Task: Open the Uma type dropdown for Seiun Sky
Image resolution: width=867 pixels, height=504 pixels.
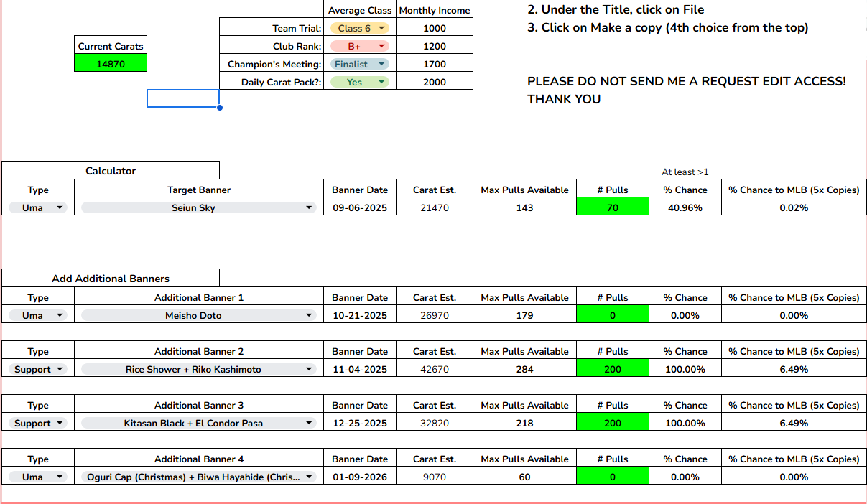Action: [x=37, y=207]
